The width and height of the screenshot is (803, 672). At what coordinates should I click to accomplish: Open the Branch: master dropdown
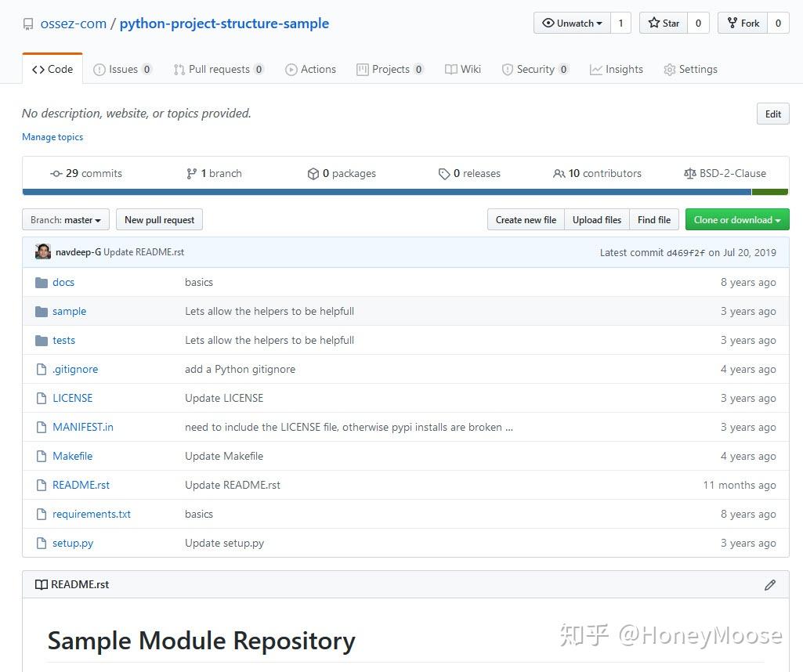click(x=66, y=219)
